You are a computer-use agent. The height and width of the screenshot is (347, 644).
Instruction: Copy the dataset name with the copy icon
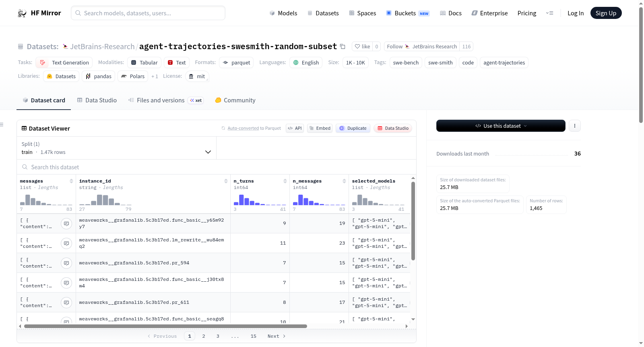pyautogui.click(x=343, y=46)
